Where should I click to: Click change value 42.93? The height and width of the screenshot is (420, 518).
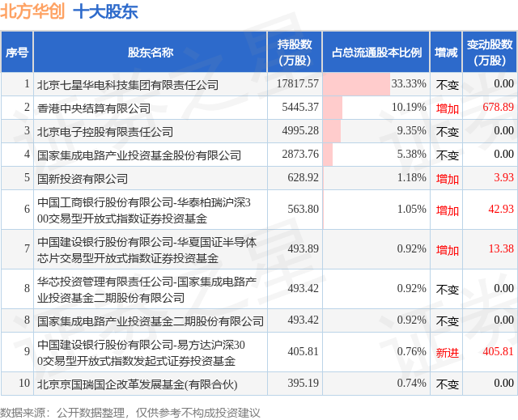pyautogui.click(x=501, y=209)
